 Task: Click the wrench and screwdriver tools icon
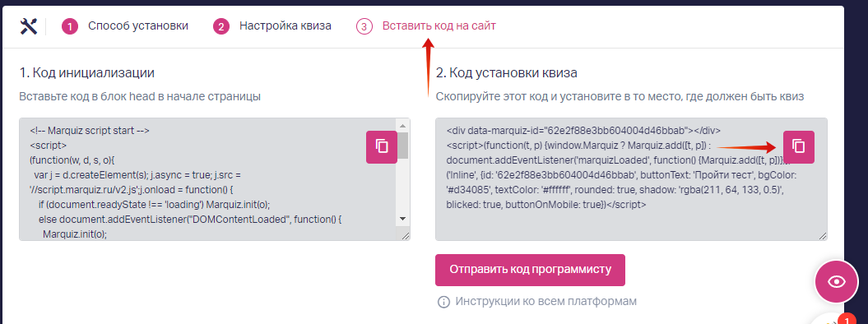click(28, 26)
